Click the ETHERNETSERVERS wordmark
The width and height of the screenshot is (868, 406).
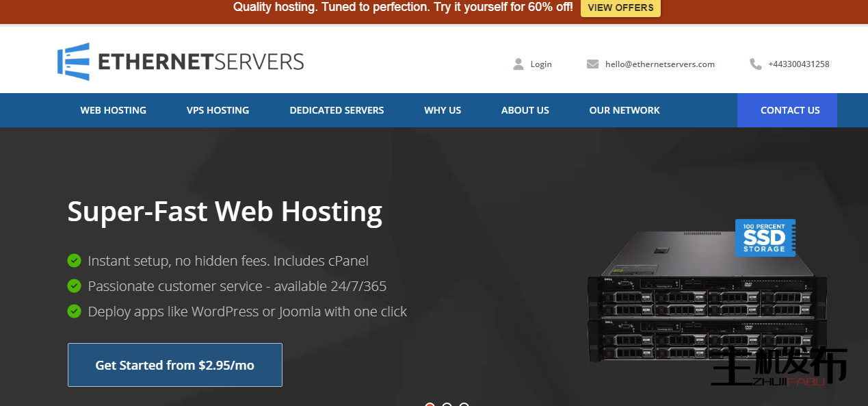click(x=201, y=62)
